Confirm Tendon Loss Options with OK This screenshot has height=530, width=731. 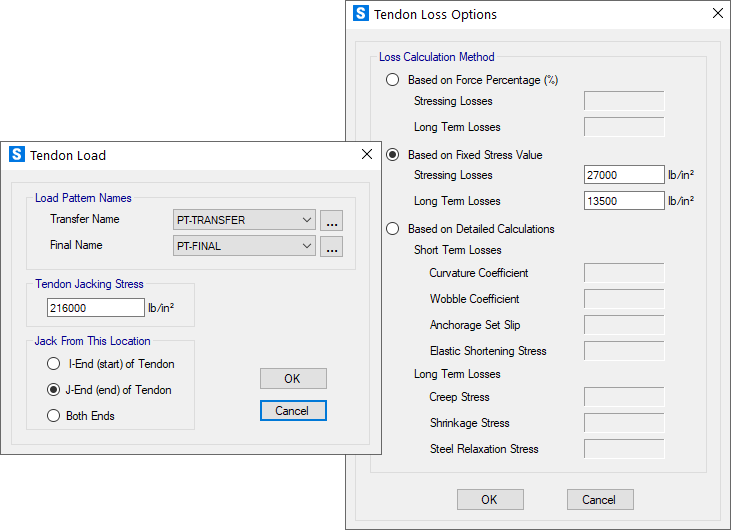[490, 500]
